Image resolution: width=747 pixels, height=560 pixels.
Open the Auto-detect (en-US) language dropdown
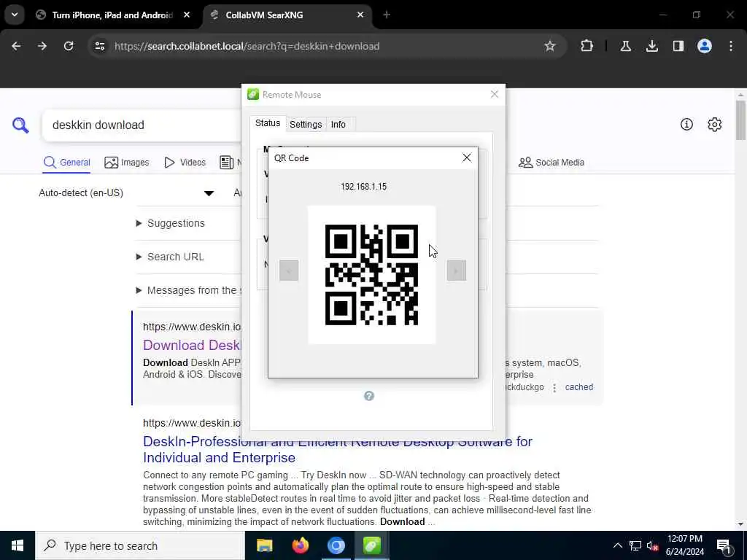(126, 192)
